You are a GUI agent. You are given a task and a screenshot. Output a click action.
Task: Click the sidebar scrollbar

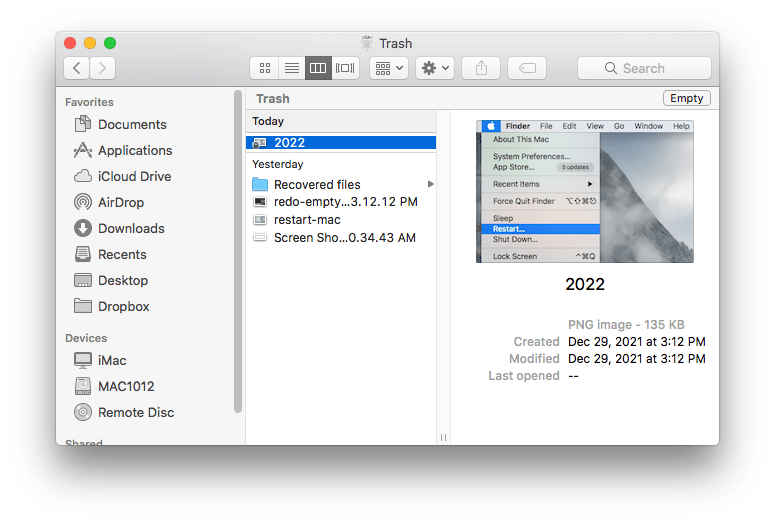coord(238,251)
